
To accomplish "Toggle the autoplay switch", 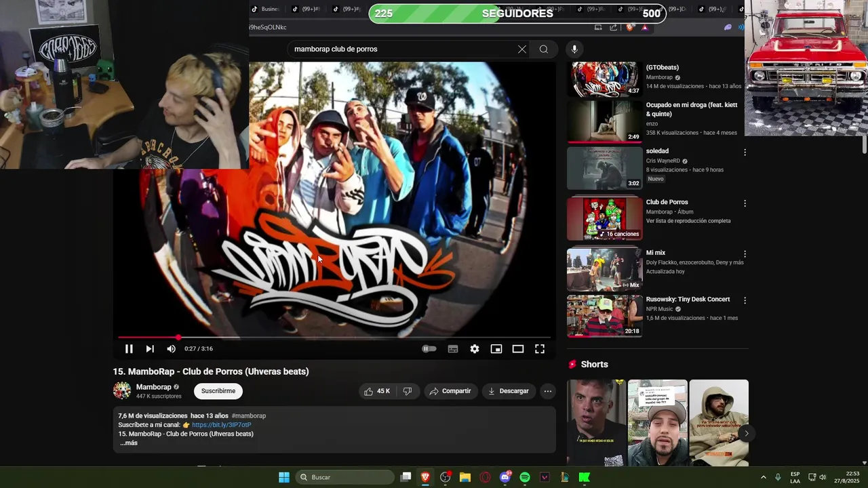I will click(429, 349).
